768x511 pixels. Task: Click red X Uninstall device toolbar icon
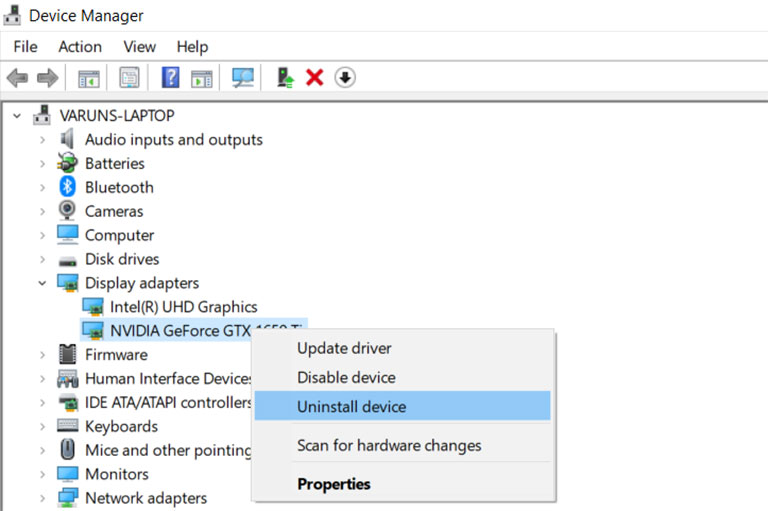(x=314, y=77)
